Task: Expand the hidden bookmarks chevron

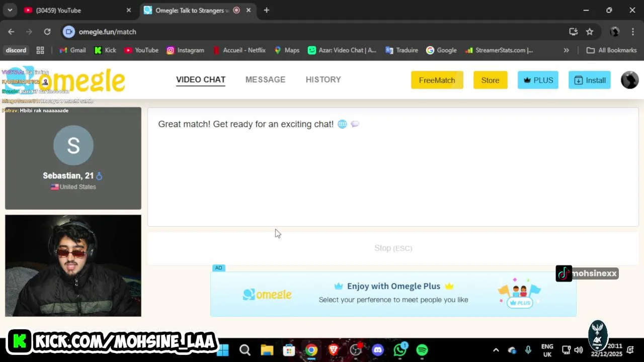Action: pyautogui.click(x=566, y=50)
